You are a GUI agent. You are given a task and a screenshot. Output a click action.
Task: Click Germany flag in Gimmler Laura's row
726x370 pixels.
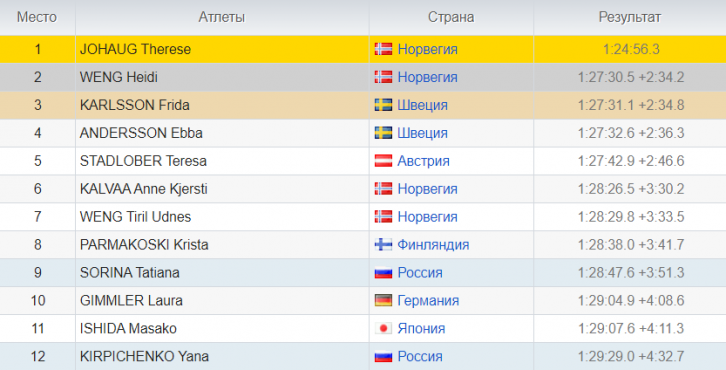[x=383, y=301]
